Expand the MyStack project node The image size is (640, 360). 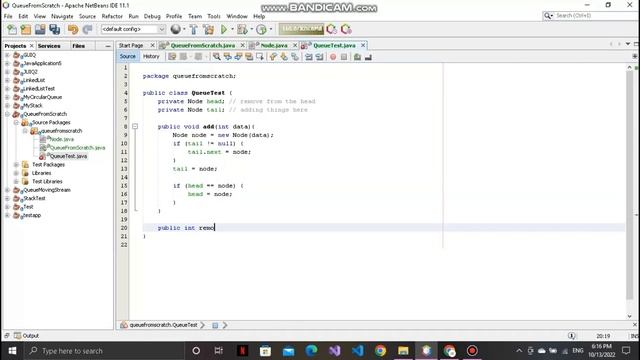[7, 105]
